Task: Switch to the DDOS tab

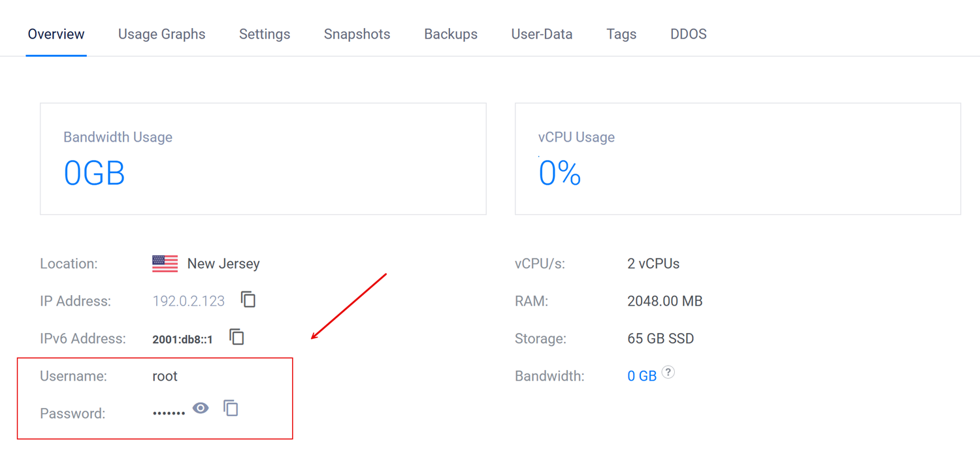Action: point(689,34)
